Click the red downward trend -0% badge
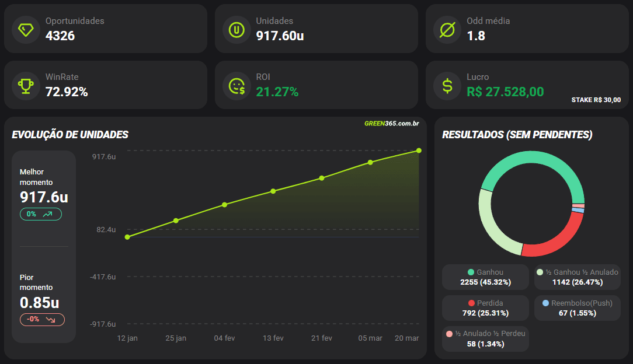 click(x=42, y=319)
